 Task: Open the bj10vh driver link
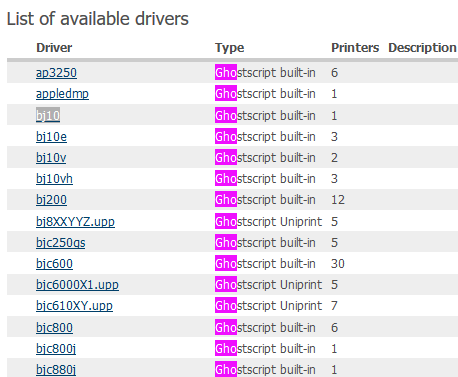pyautogui.click(x=54, y=179)
